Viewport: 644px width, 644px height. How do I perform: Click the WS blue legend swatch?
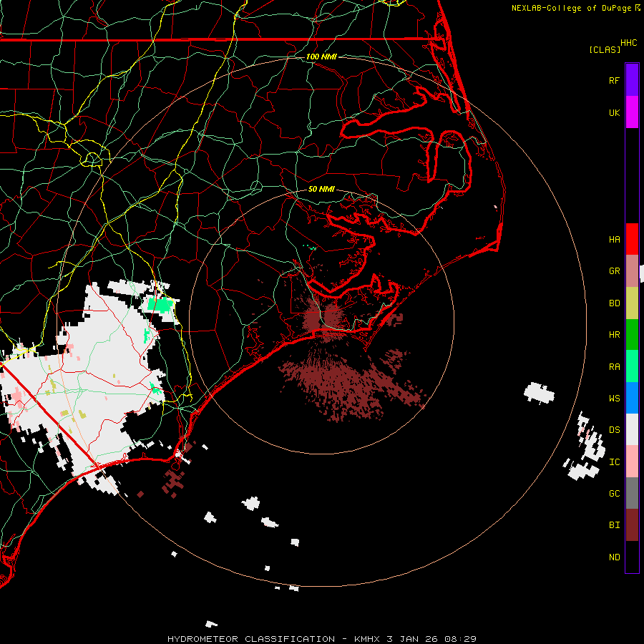632,398
